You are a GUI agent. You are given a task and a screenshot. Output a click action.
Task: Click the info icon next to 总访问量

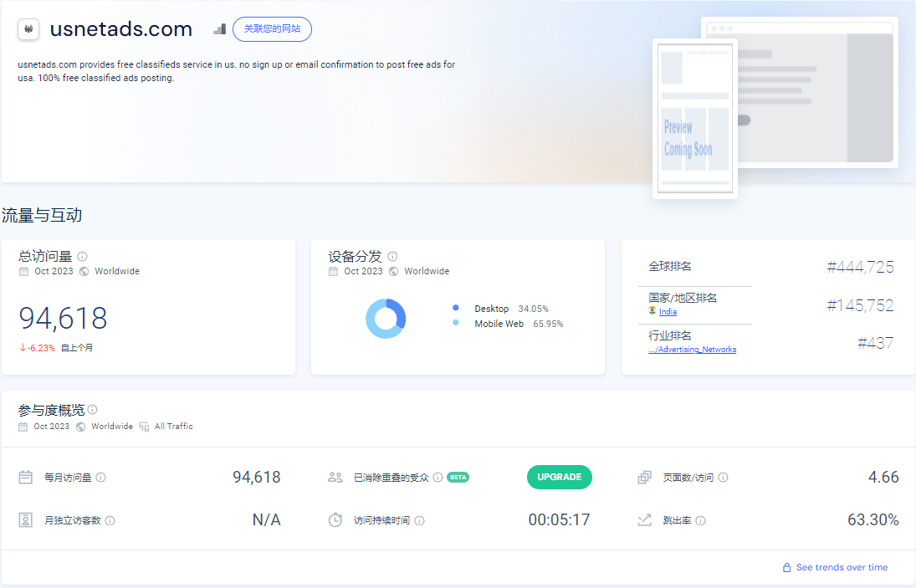click(83, 257)
